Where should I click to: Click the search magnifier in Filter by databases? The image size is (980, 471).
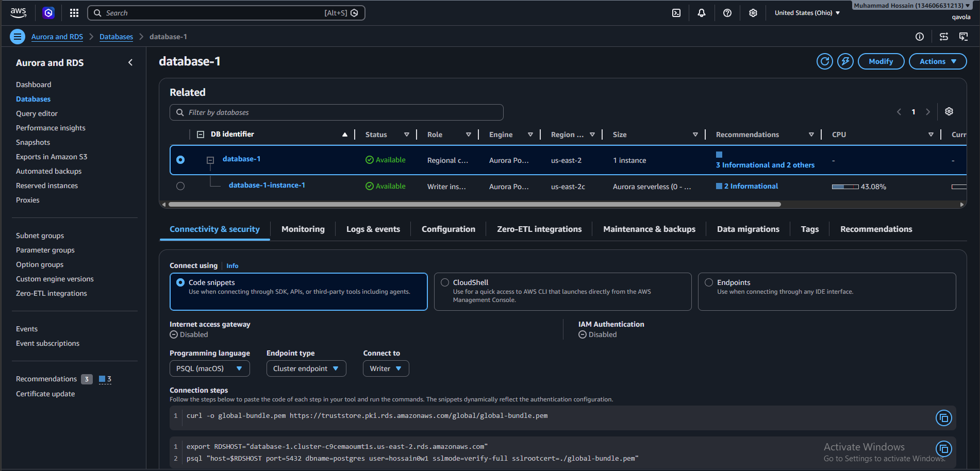(180, 112)
